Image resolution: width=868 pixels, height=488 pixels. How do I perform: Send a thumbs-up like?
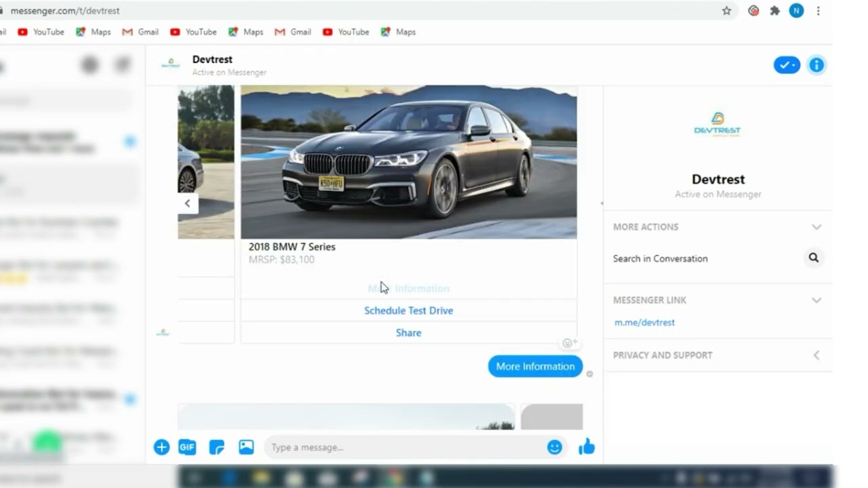(587, 447)
